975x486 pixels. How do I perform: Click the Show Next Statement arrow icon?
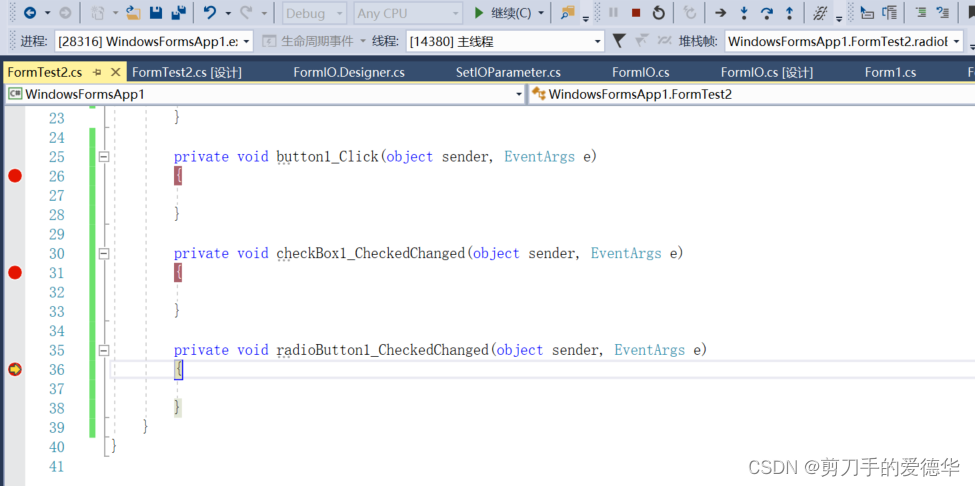point(720,12)
